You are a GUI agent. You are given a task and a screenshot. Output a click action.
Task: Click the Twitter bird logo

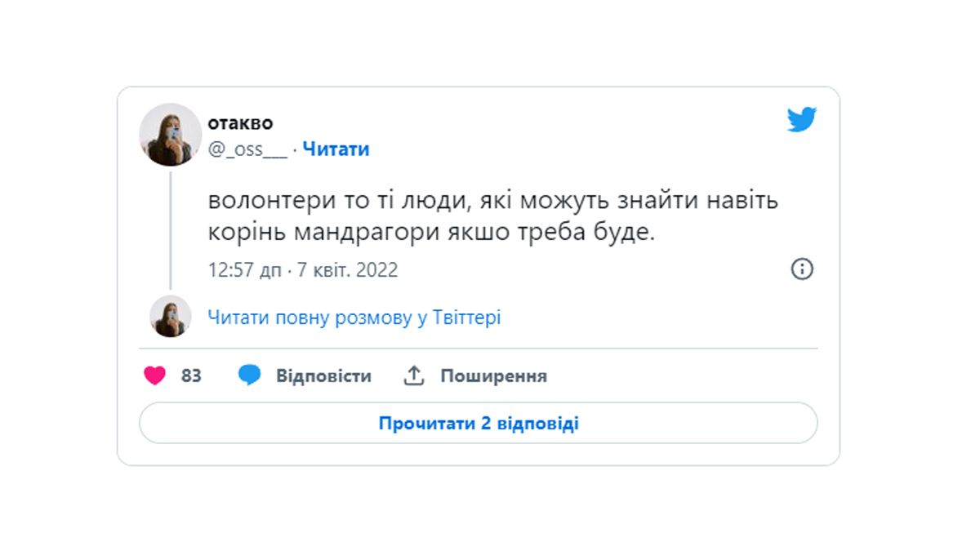802,118
